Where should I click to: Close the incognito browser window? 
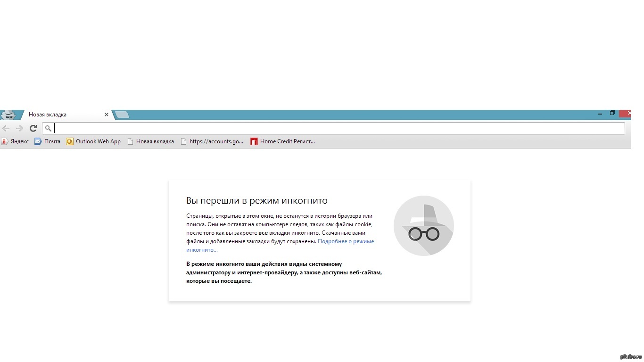coord(625,113)
